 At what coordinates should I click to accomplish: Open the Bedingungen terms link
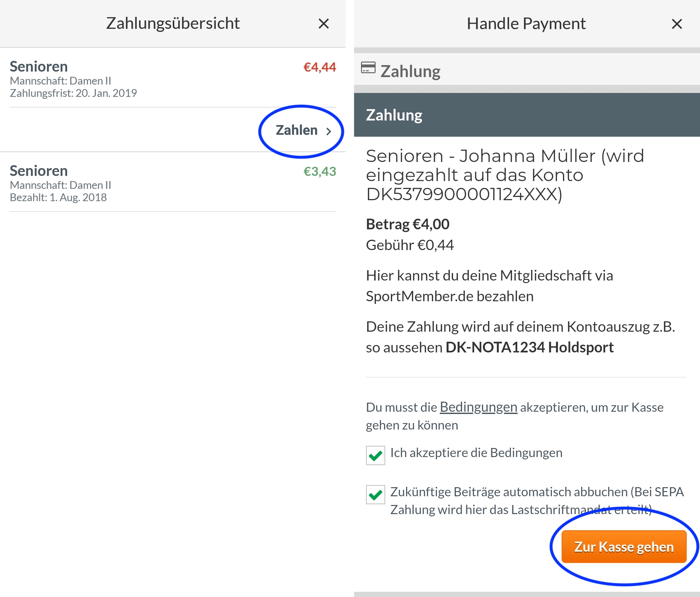pos(478,407)
